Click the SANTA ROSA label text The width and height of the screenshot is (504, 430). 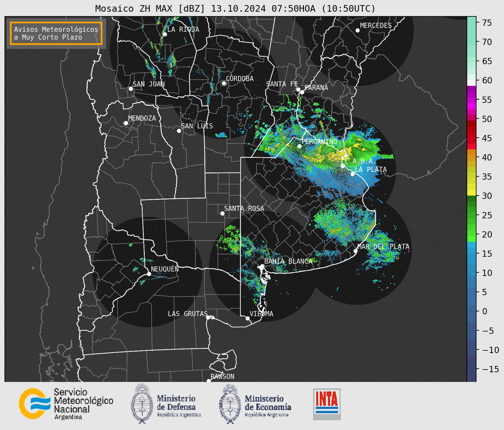click(x=244, y=208)
